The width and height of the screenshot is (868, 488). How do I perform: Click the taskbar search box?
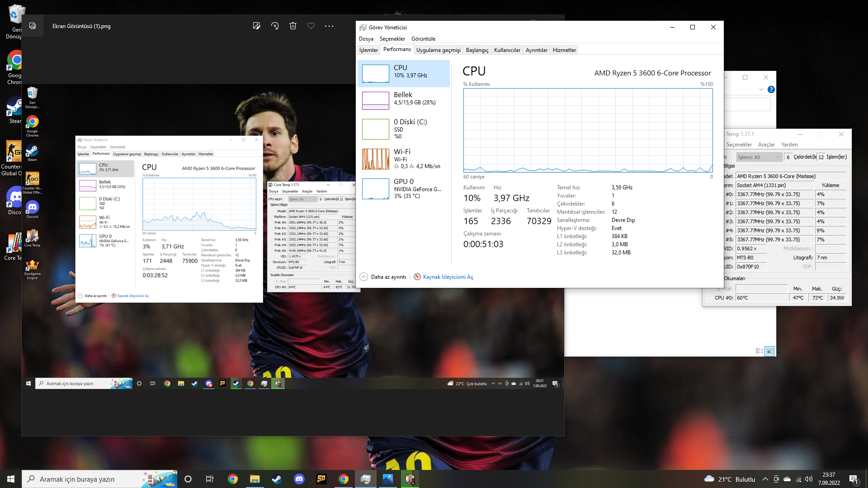click(x=99, y=479)
